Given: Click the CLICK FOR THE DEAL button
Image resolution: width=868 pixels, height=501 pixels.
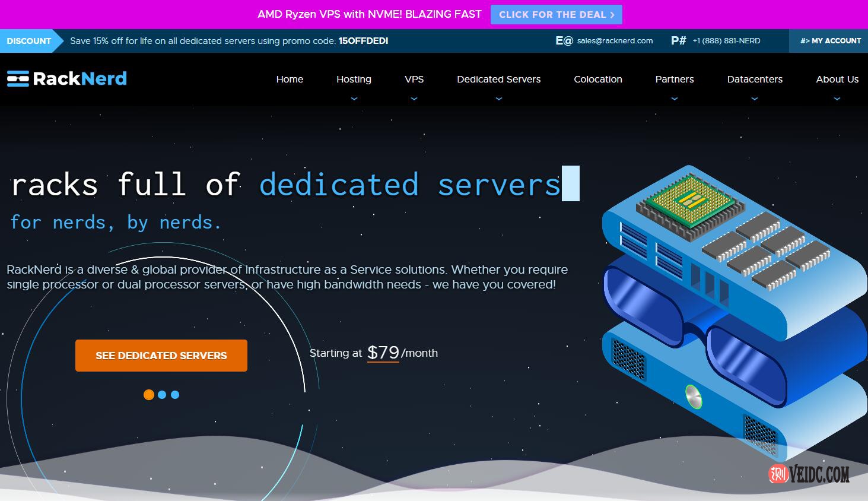Looking at the screenshot, I should coord(557,15).
